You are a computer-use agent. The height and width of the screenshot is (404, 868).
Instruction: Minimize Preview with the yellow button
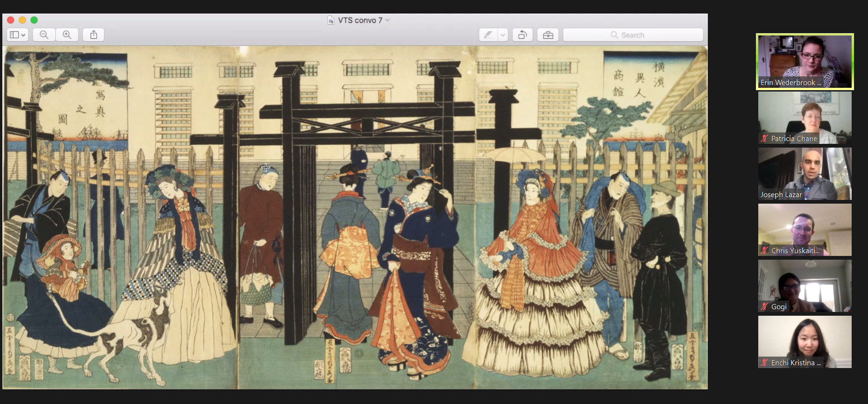pos(22,20)
